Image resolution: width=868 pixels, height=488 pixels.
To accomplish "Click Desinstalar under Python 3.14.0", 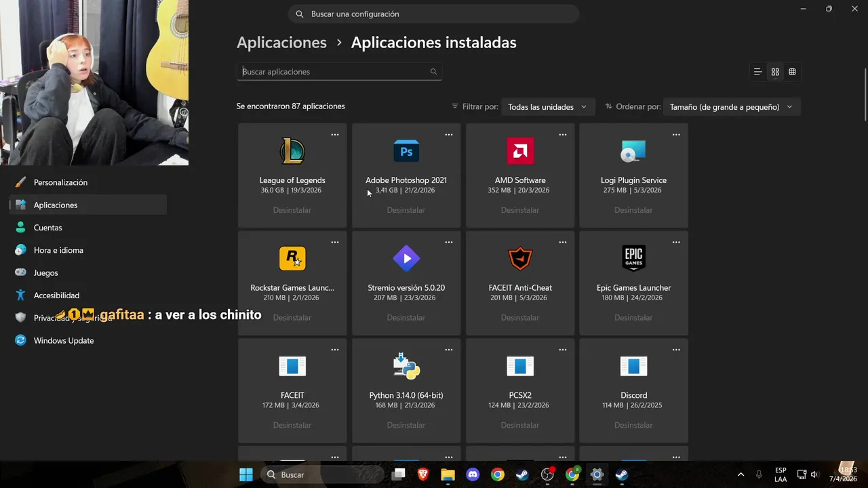I will 406,425.
